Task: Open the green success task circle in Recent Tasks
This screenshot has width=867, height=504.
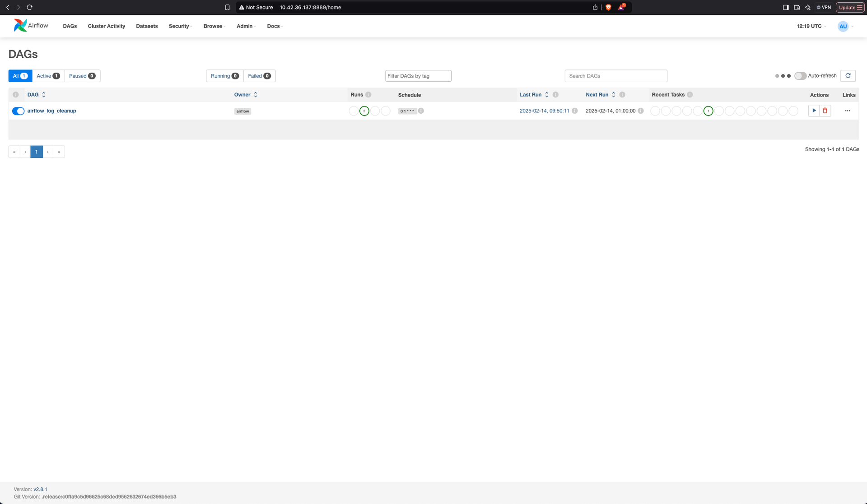Action: (708, 111)
